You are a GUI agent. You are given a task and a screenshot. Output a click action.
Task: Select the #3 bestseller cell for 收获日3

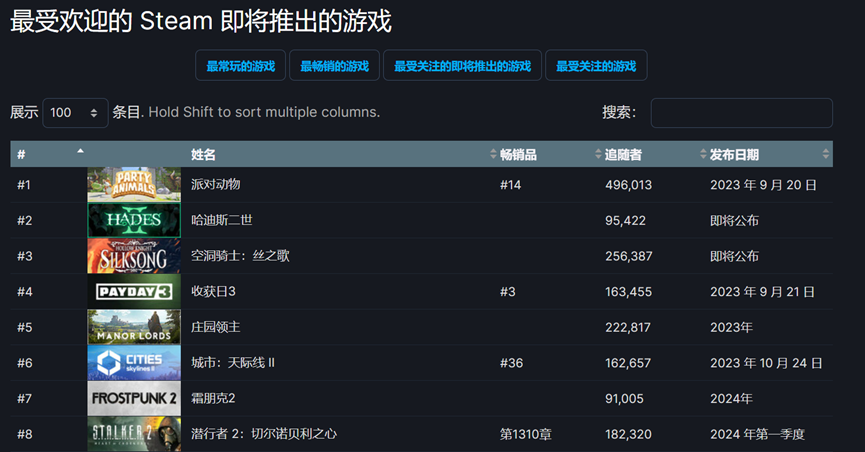point(508,292)
